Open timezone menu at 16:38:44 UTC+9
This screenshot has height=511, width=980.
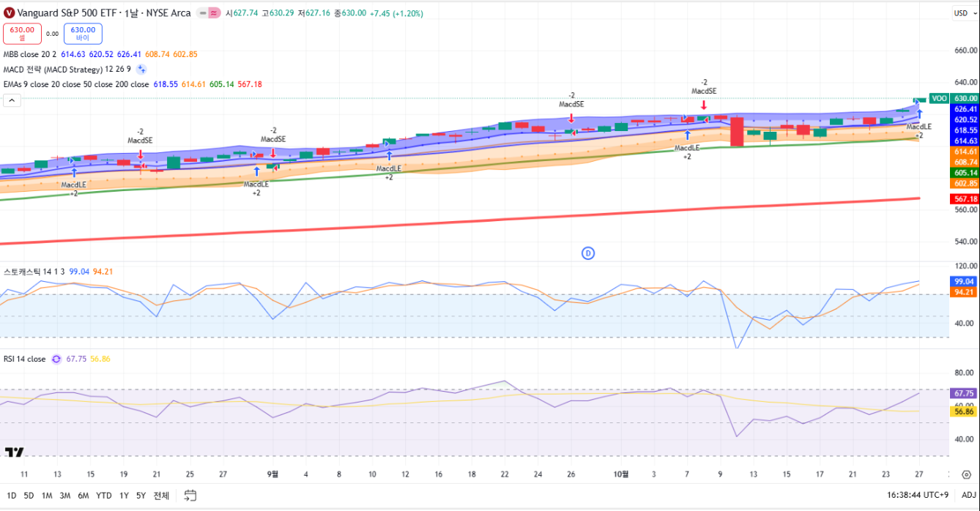tap(918, 496)
